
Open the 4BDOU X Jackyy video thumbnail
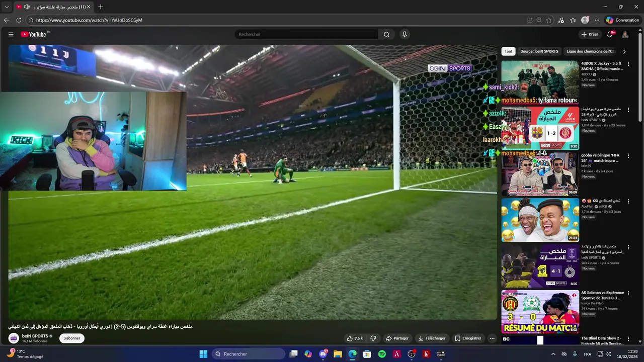click(x=540, y=82)
